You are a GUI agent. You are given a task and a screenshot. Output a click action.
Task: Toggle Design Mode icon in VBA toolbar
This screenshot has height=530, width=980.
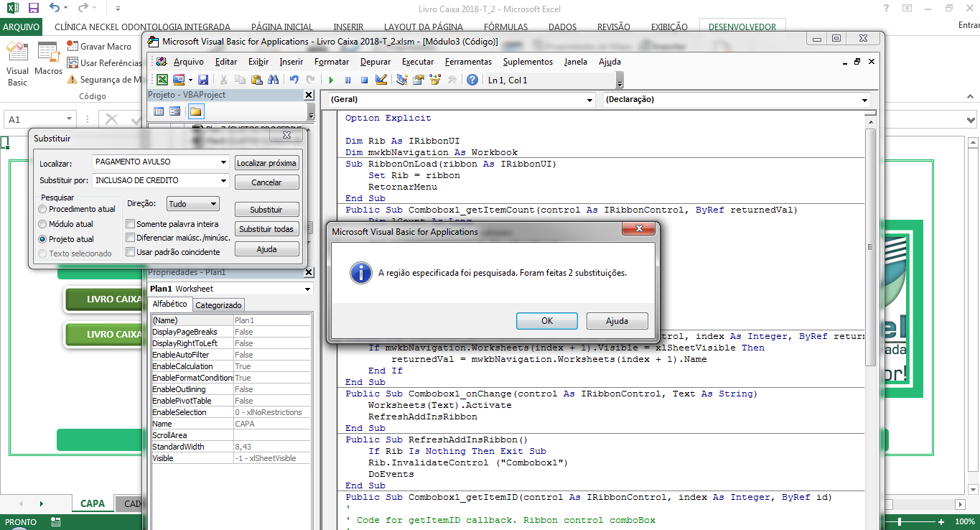click(381, 80)
